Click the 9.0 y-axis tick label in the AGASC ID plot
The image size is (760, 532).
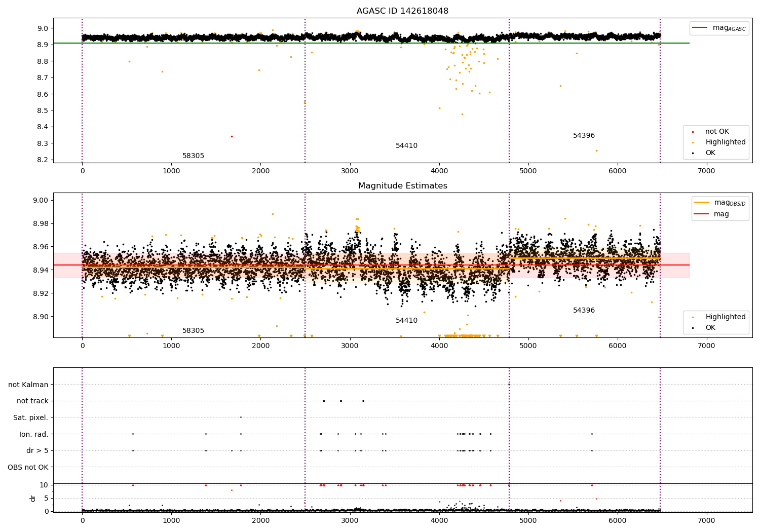[x=43, y=28]
